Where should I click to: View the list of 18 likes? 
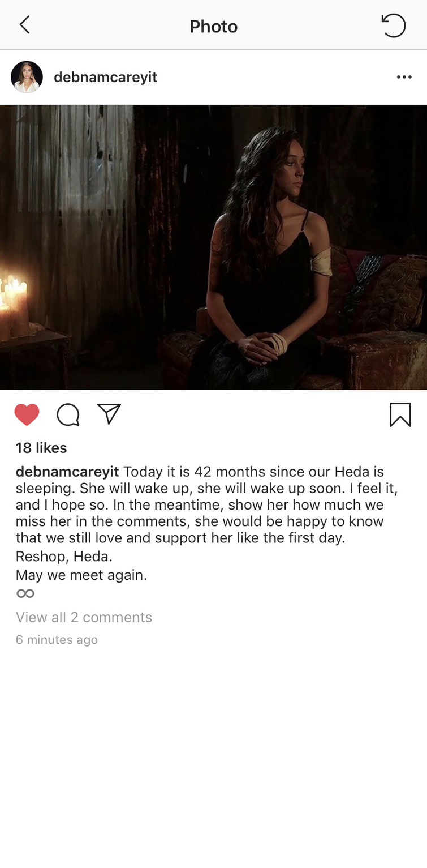41,448
